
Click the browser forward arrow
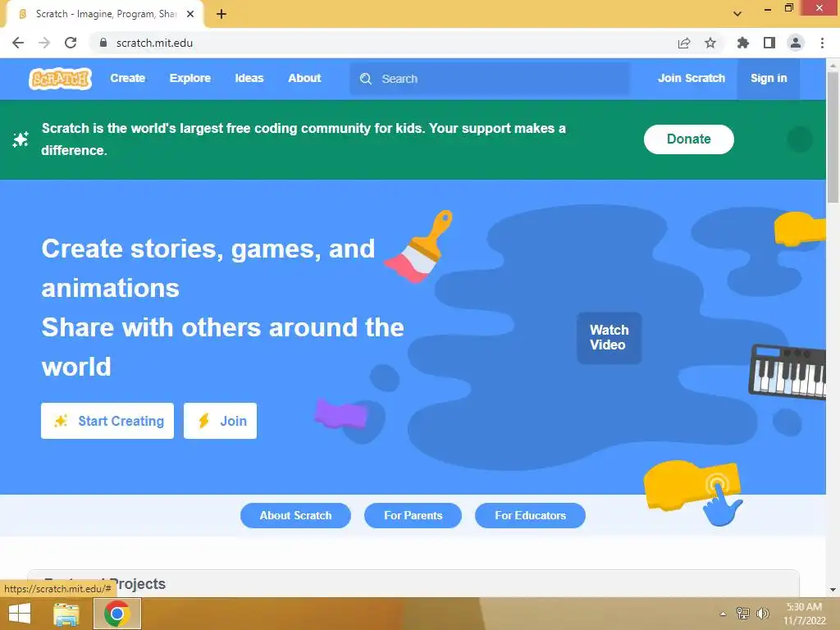tap(44, 43)
